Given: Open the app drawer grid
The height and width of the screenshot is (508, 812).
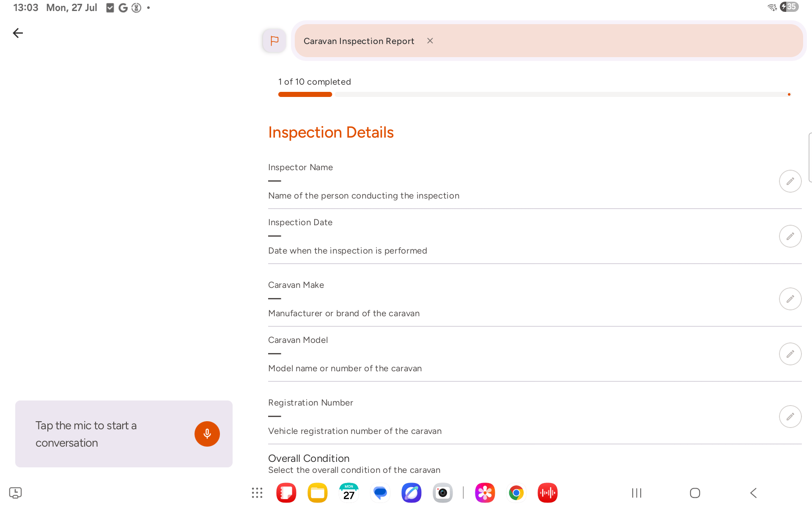Looking at the screenshot, I should click(257, 493).
